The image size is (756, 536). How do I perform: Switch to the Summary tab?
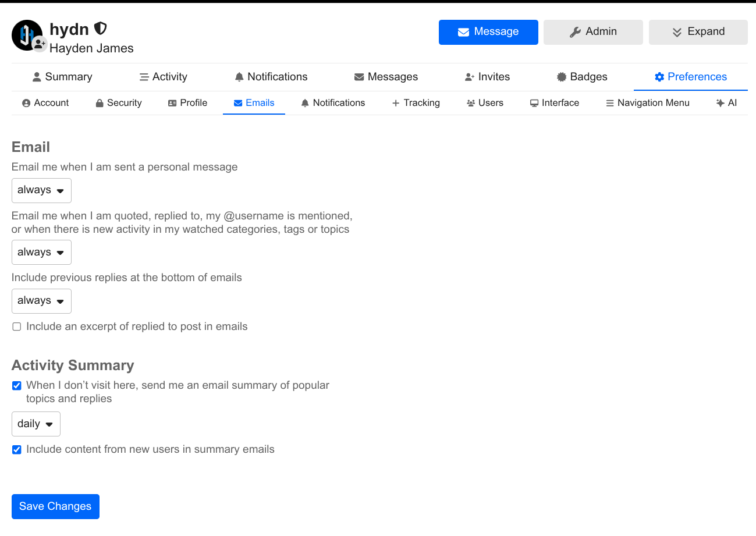(x=62, y=77)
